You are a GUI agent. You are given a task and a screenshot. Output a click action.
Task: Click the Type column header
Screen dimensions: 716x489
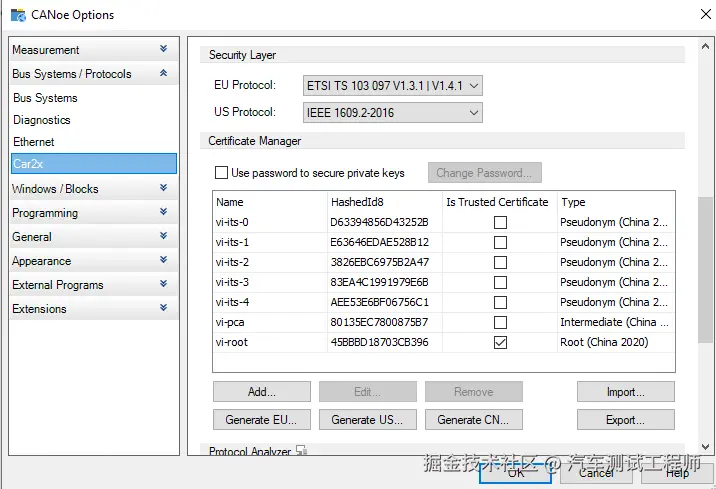[x=616, y=202]
